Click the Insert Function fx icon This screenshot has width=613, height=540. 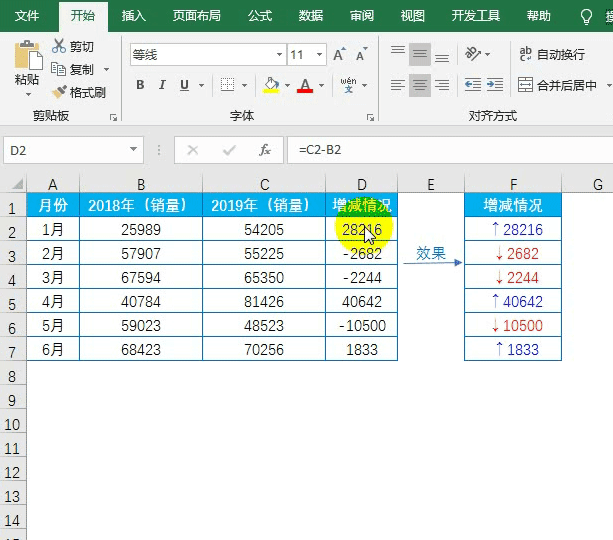point(265,150)
